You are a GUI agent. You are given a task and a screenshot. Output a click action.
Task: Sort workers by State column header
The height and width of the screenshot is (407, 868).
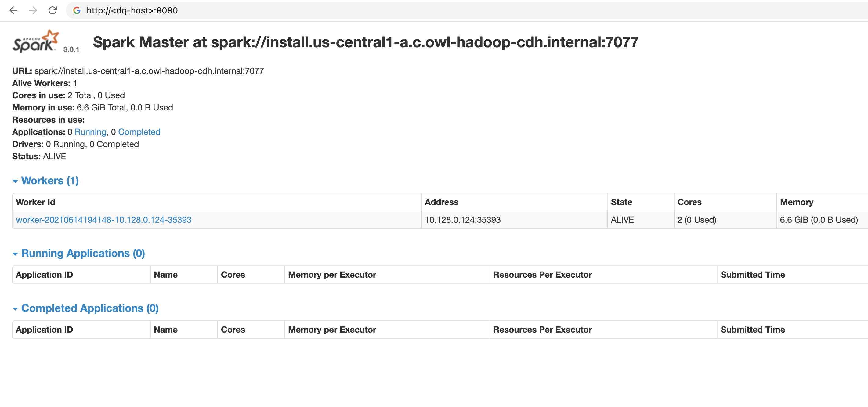coord(621,202)
